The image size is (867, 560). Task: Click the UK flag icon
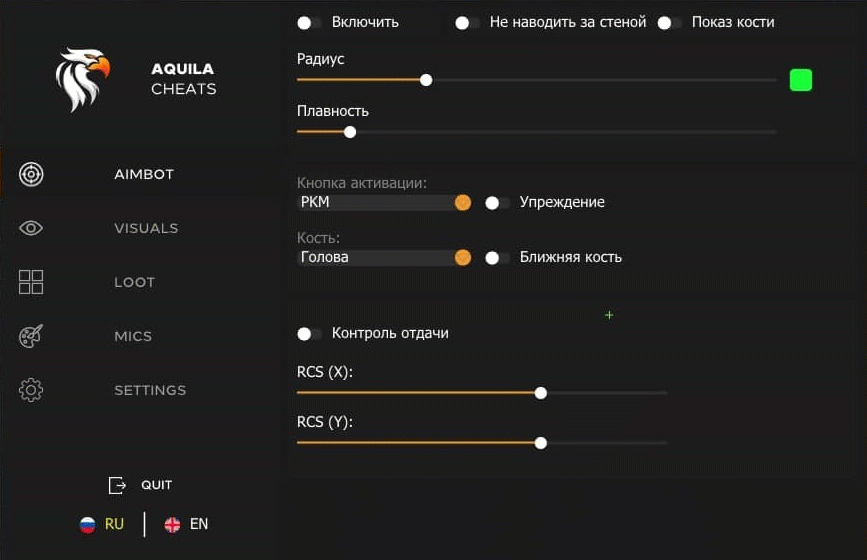pyautogui.click(x=172, y=524)
